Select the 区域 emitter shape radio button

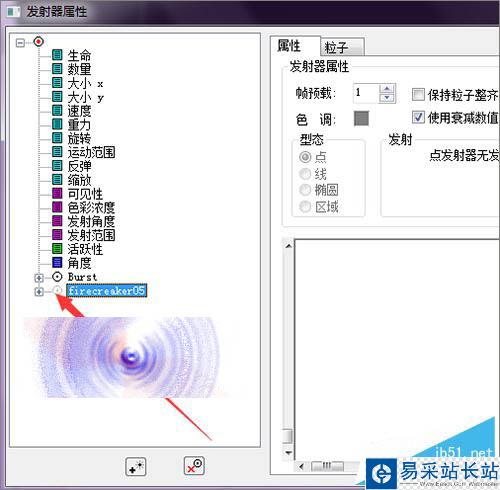coord(305,207)
